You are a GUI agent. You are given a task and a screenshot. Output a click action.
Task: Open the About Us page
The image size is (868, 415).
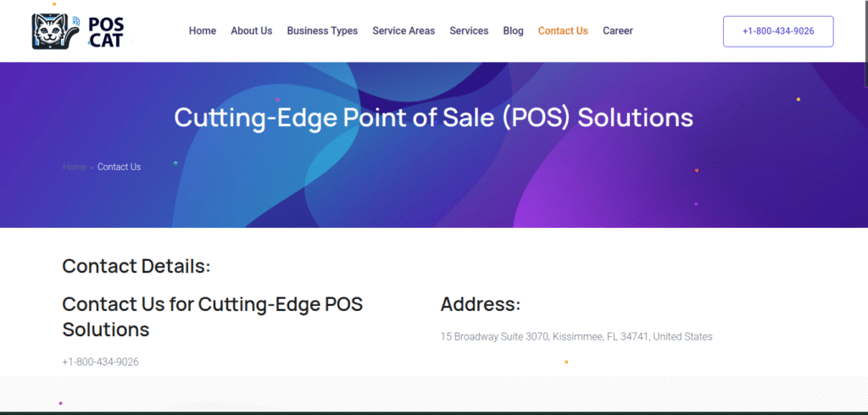[x=252, y=31]
